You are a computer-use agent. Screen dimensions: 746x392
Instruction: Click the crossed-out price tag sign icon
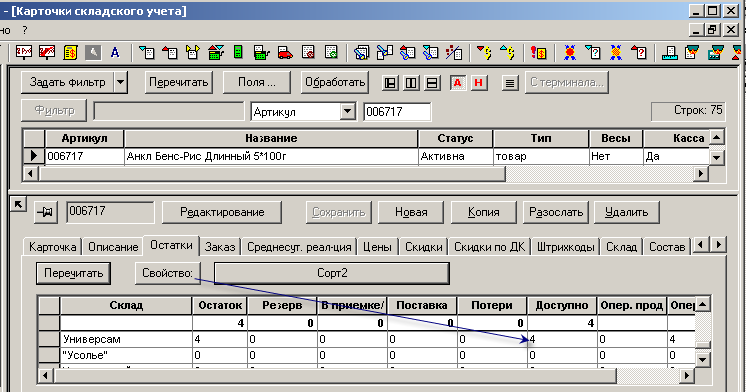coord(47,52)
